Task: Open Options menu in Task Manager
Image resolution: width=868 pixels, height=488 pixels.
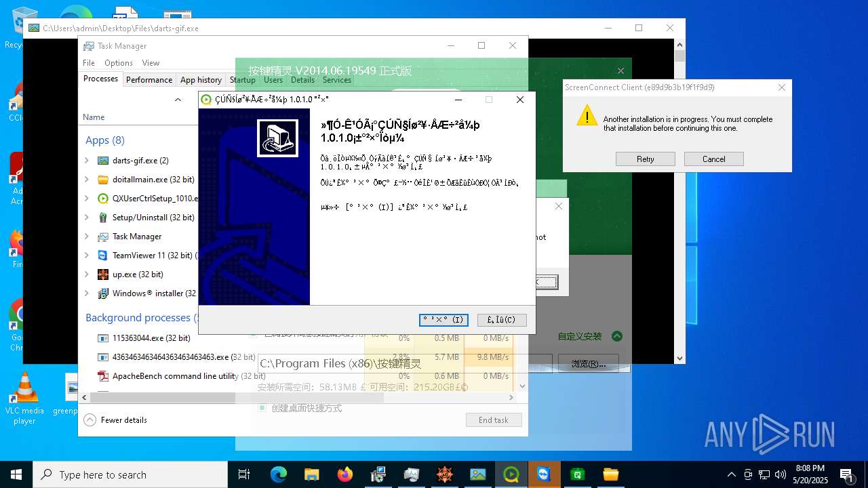Action: coord(119,63)
